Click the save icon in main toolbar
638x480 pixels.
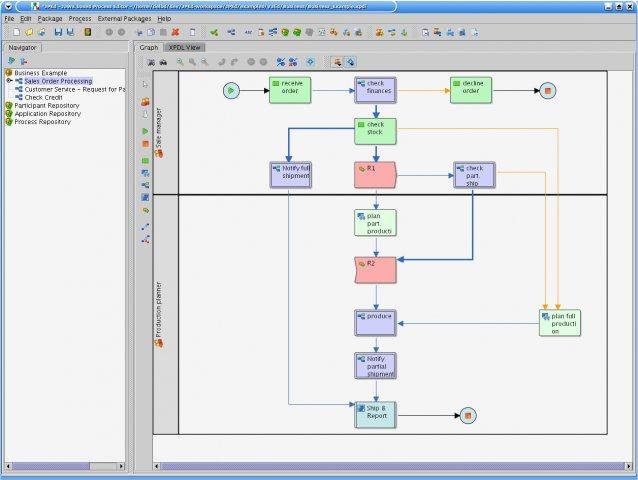[x=57, y=32]
